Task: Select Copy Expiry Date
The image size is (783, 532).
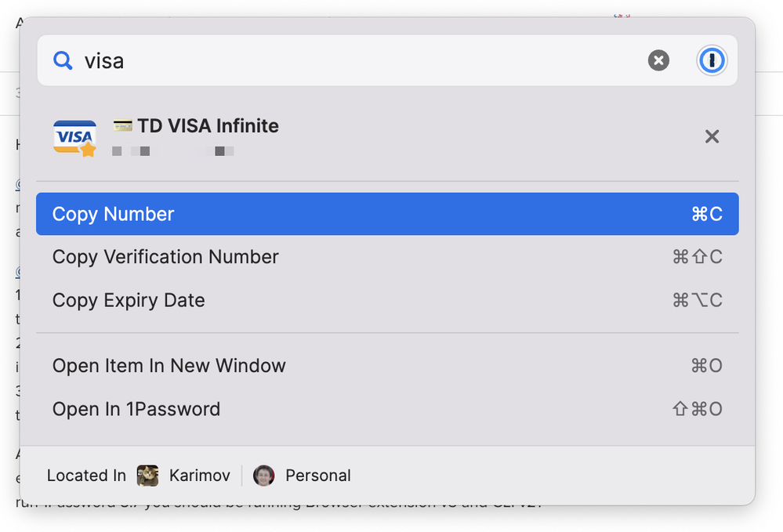Action: pos(129,300)
